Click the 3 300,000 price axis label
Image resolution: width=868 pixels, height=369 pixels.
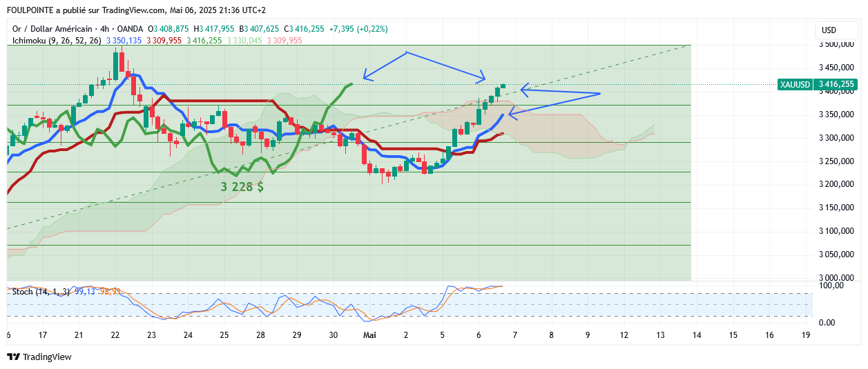click(x=838, y=138)
